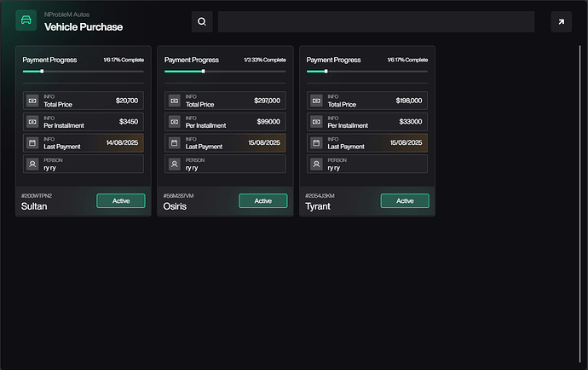Focus the search input field
Viewport: 588px width, 370px height.
tap(376, 22)
